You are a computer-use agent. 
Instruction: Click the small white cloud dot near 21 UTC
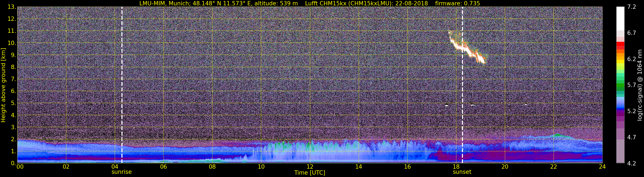pyautogui.click(x=526, y=104)
